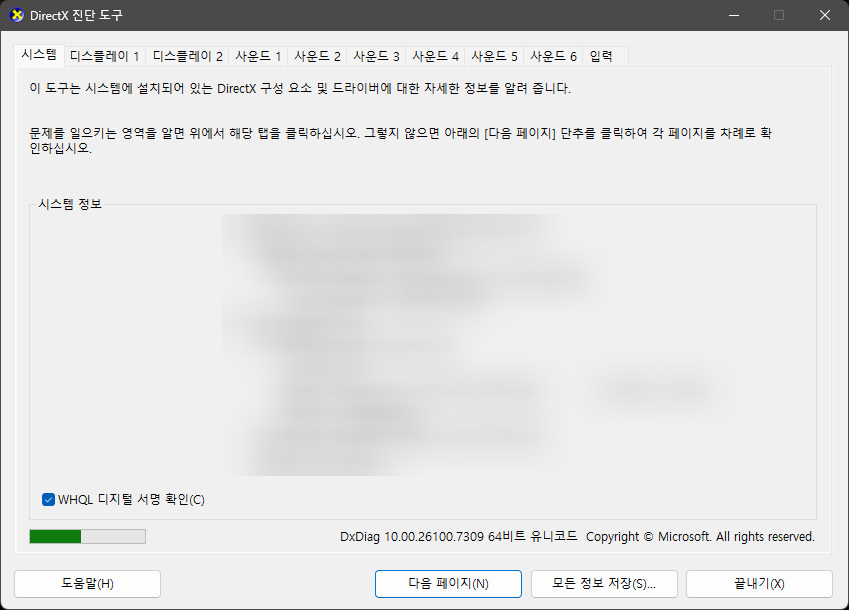
Task: Open the 디스플레이 2 tab
Action: (188, 56)
